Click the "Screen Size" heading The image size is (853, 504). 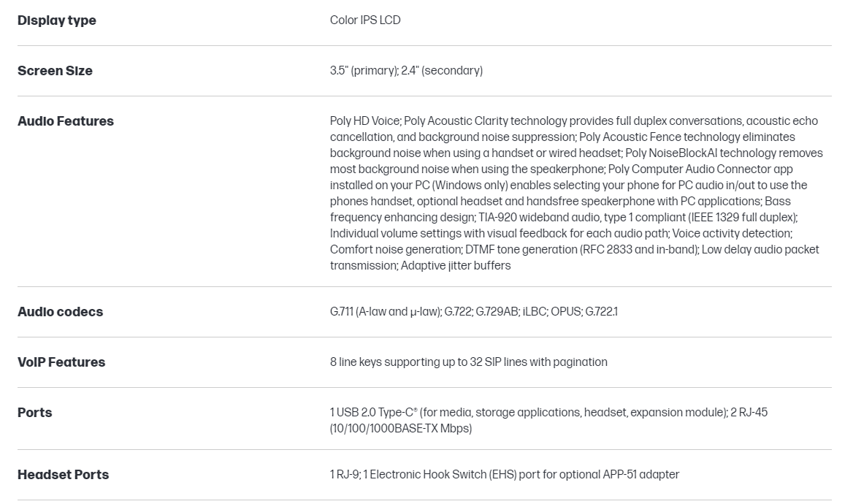(55, 71)
